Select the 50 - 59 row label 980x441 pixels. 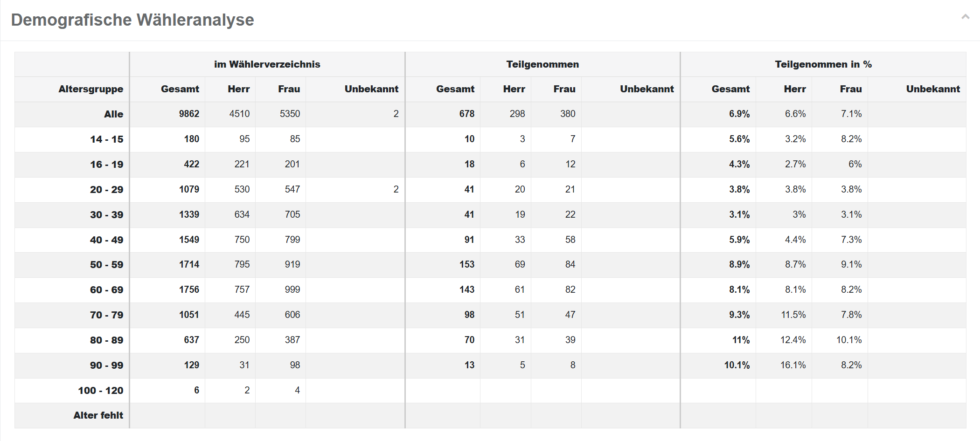[x=106, y=265]
